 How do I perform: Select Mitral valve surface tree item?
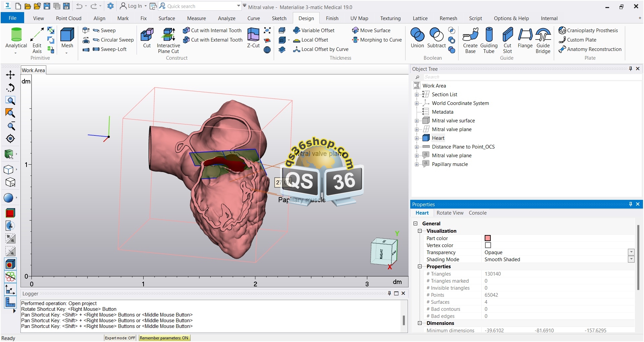tap(453, 121)
